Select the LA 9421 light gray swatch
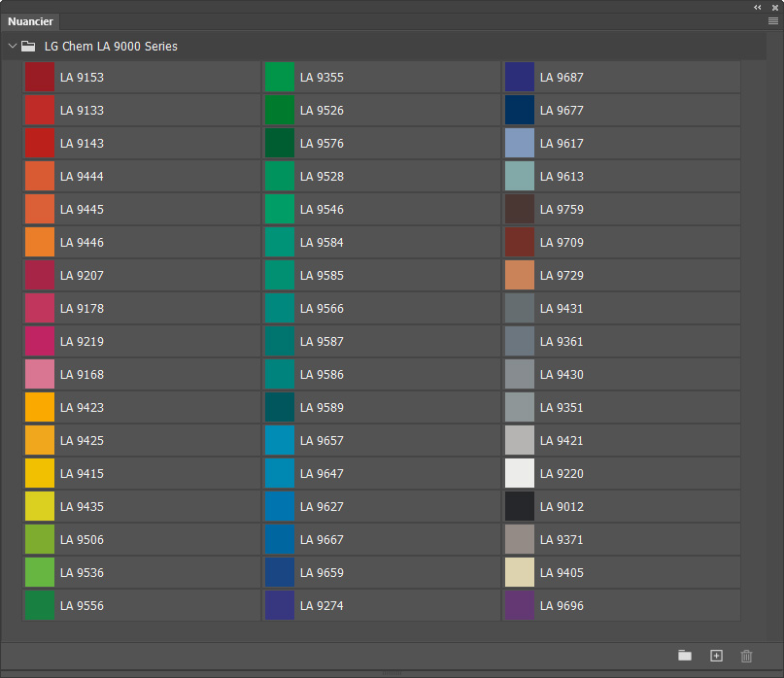 [x=520, y=440]
